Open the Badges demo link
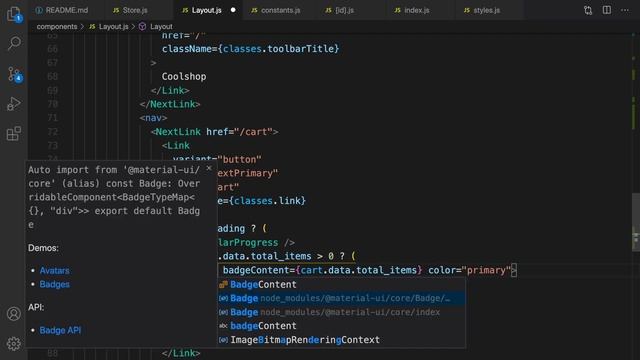 (x=54, y=284)
